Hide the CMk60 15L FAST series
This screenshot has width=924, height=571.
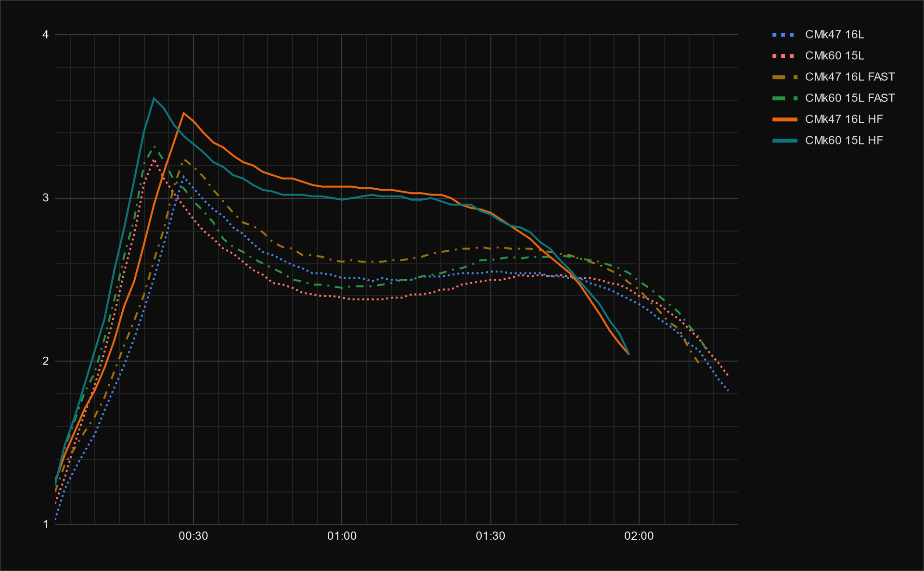coord(849,98)
